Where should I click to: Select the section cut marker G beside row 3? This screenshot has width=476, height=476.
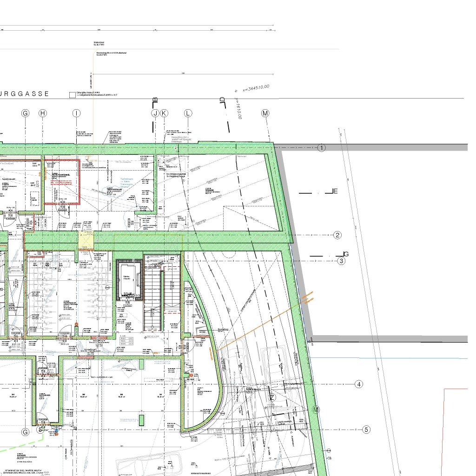(345, 254)
